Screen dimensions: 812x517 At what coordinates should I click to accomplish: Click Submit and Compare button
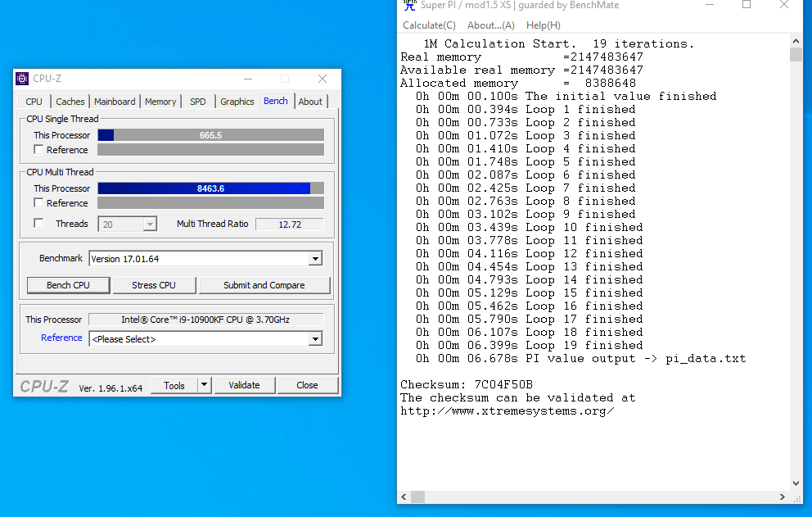click(x=264, y=285)
